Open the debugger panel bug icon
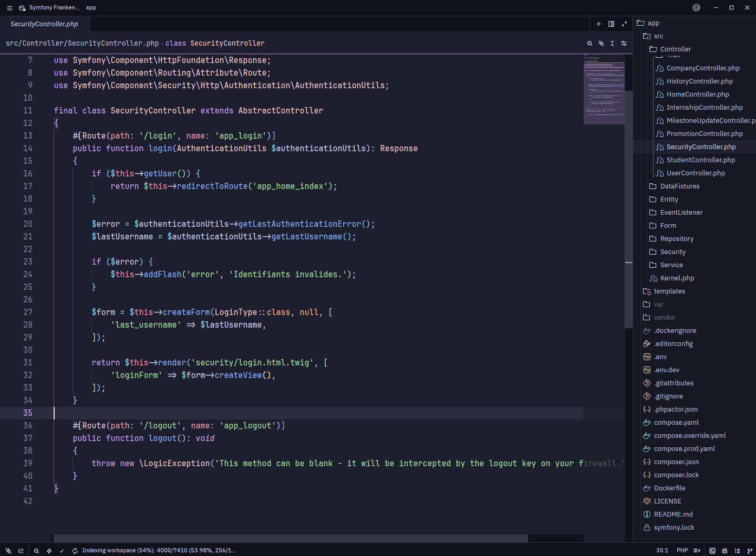756x556 pixels. point(724,551)
